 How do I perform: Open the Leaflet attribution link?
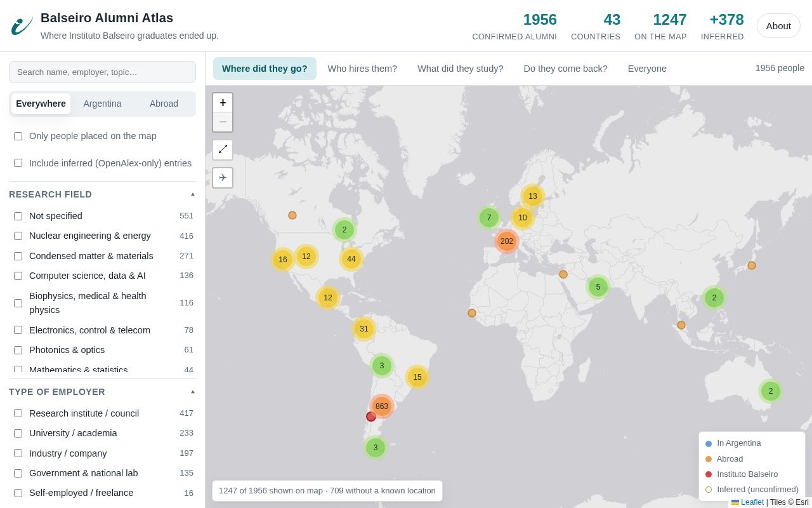point(752,502)
